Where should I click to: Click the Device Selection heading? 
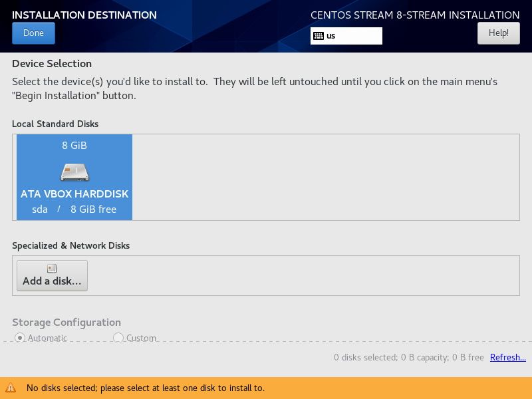[52, 64]
